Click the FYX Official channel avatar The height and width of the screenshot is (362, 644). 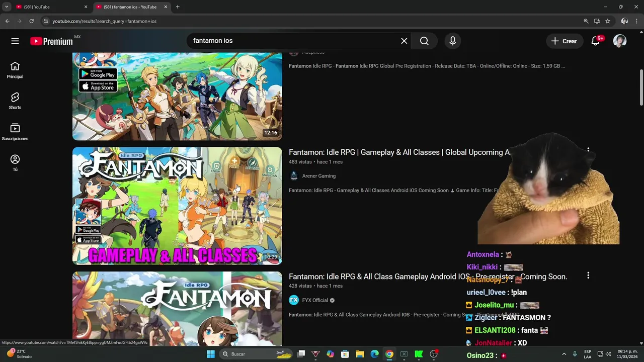(x=294, y=300)
